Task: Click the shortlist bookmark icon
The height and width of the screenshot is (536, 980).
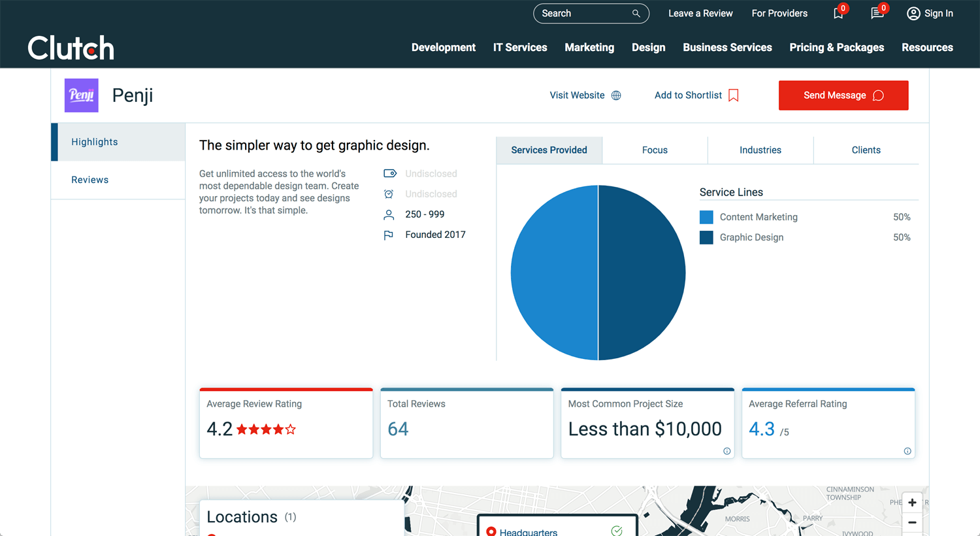Action: click(733, 95)
